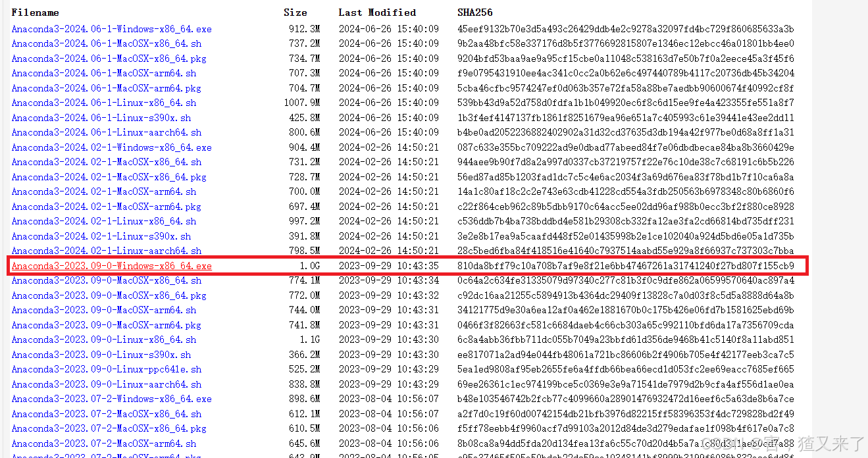Select the 912.3M size value
Viewport: 868px width, 458px height.
305,29
